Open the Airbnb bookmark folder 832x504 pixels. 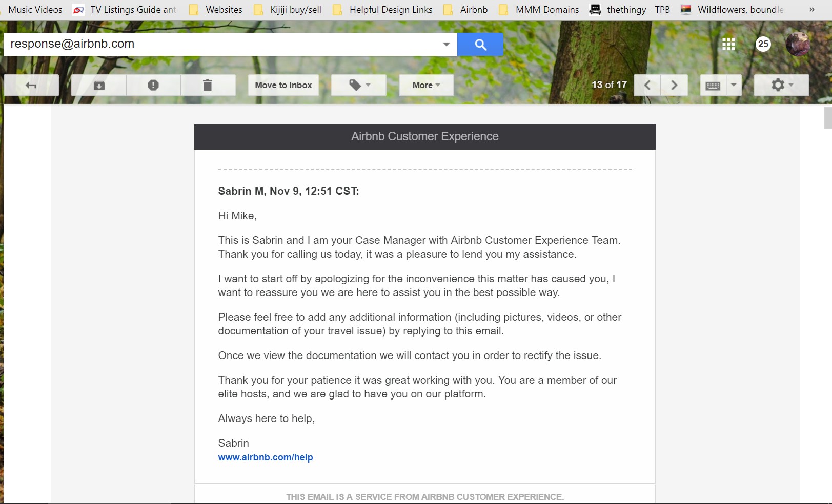[x=466, y=10]
